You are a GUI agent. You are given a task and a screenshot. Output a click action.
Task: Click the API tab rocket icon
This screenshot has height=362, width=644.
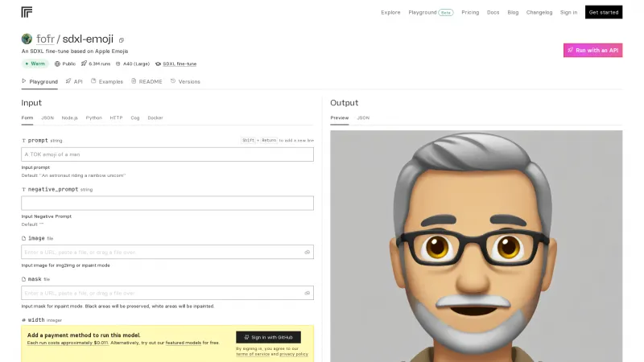point(68,81)
